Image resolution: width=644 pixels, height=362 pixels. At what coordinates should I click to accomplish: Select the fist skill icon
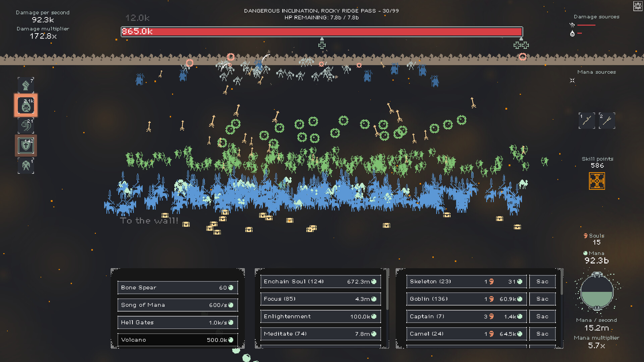[x=26, y=85]
